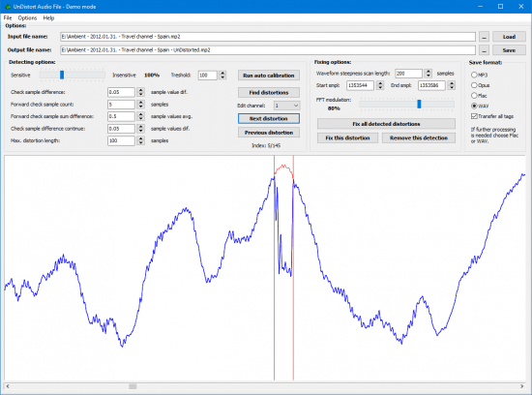Click the Next distortion button
Screen dimensions: 532x395
point(269,118)
